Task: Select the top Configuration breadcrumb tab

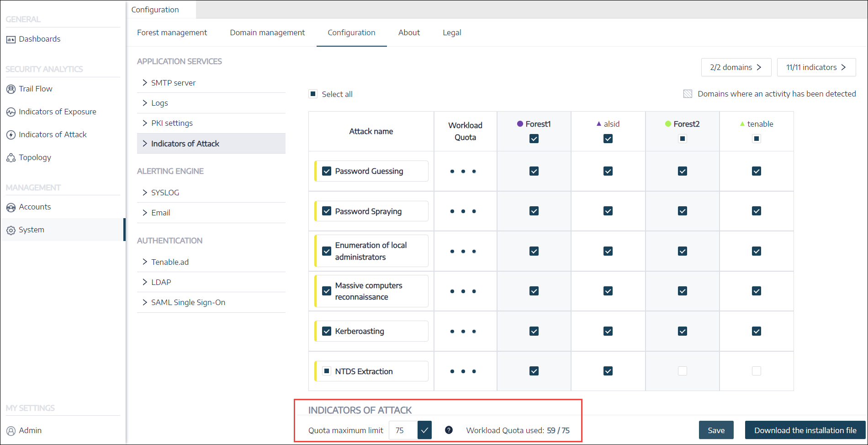Action: [x=155, y=10]
